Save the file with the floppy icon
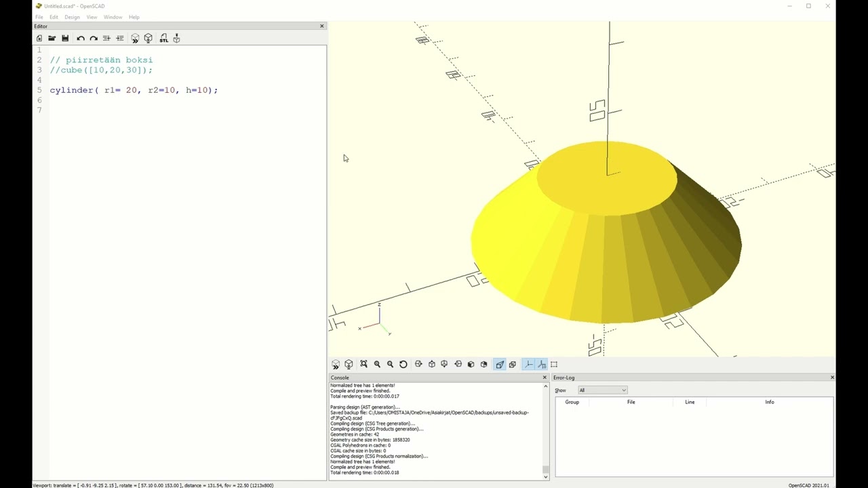The width and height of the screenshot is (868, 488). coord(65,39)
